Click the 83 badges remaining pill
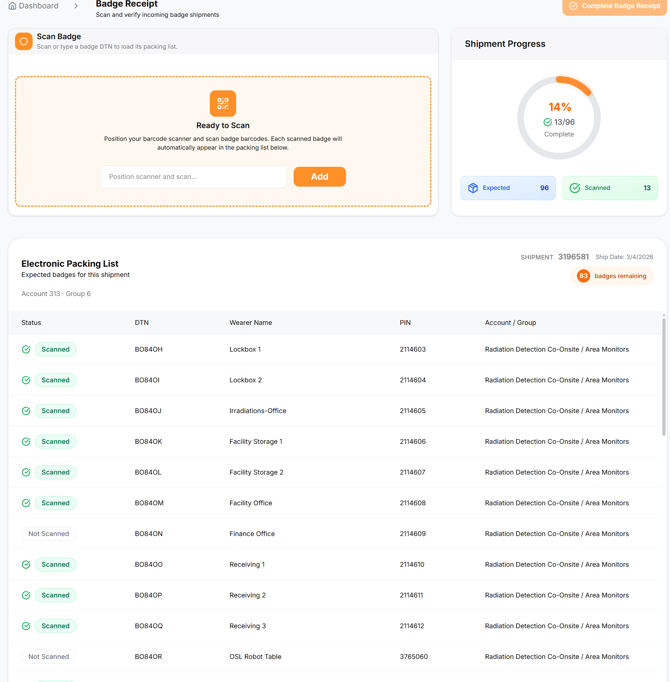 [612, 276]
